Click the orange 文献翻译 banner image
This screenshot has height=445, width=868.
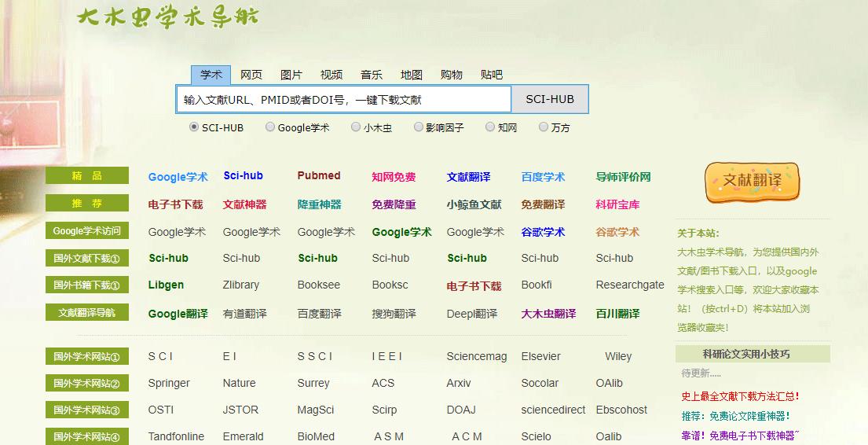(x=753, y=182)
